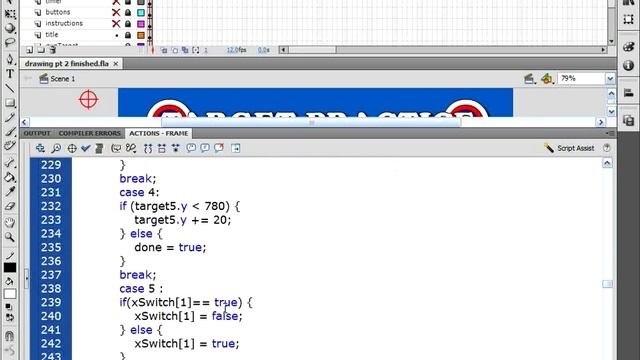Open Debug options icon
This screenshot has height=360, width=640.
pos(131,148)
